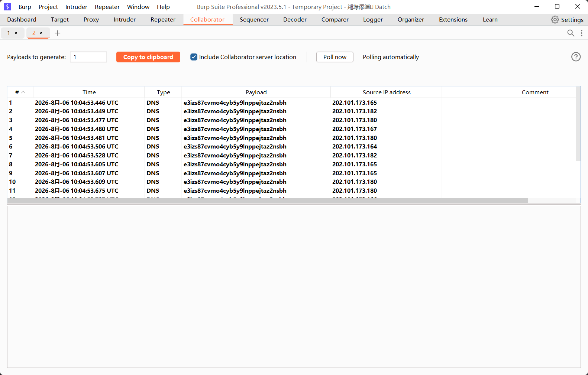Click the interactions table vertical scrollbar
Viewport: 588px width, 375px height.
578,124
